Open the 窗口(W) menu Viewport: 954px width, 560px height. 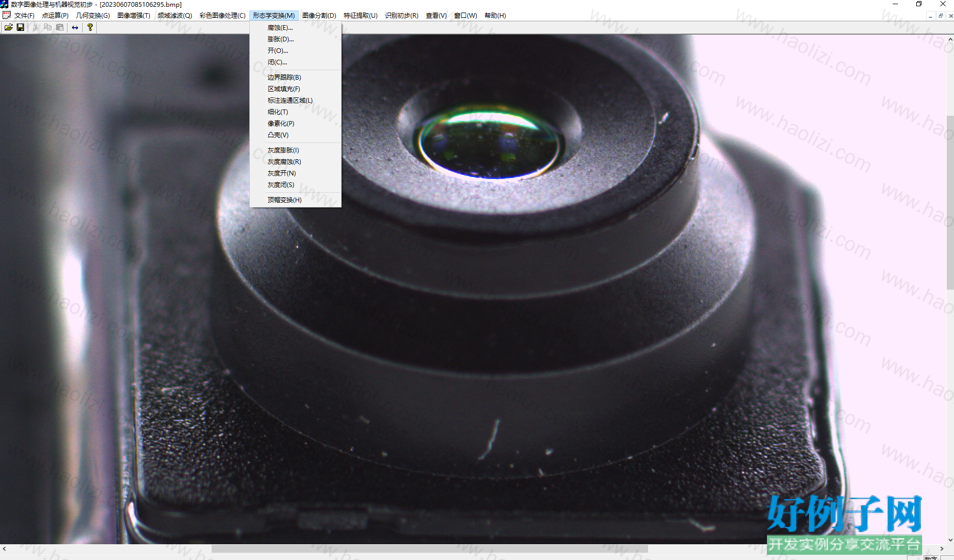(466, 15)
